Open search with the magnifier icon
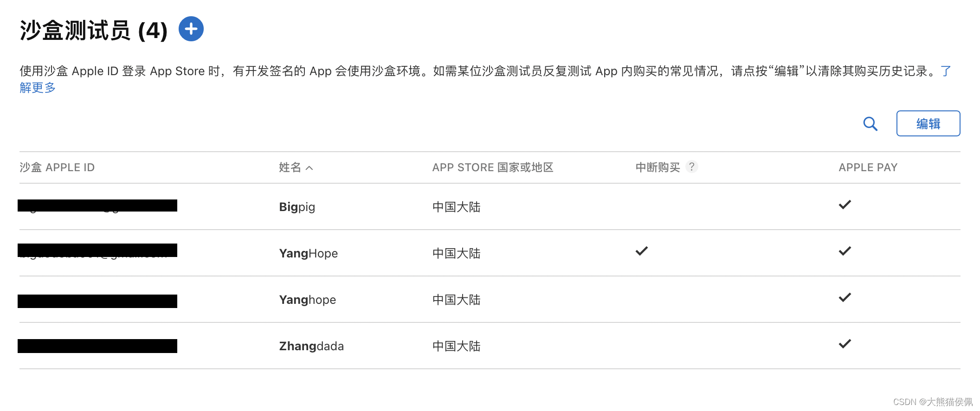 click(x=870, y=124)
